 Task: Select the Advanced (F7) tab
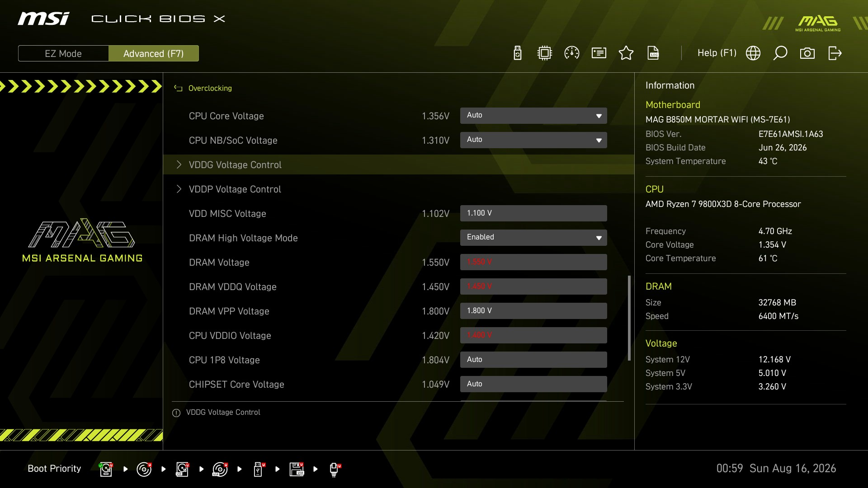(154, 53)
